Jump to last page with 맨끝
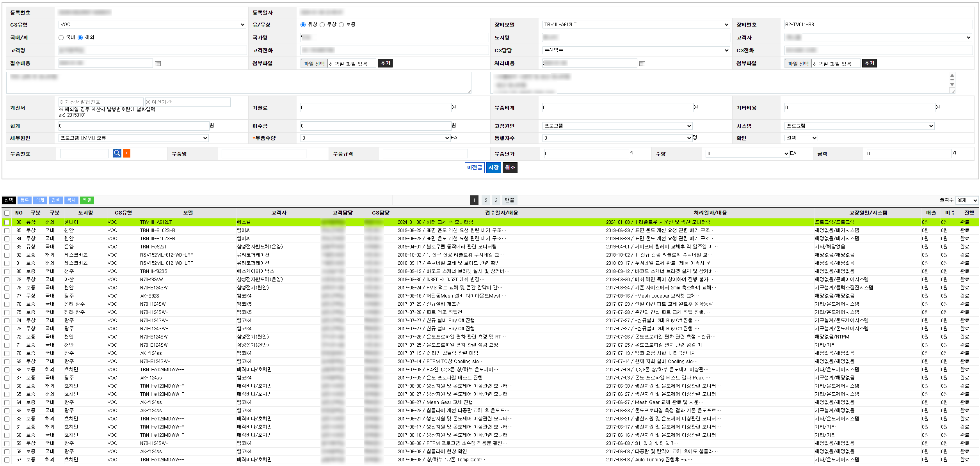This screenshot has width=980, height=466. coord(509,200)
